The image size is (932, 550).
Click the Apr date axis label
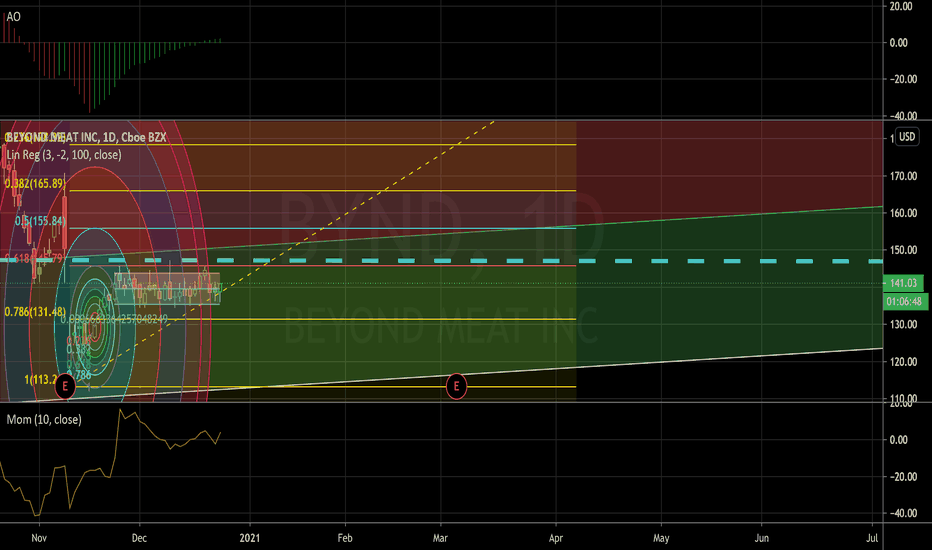(x=556, y=538)
